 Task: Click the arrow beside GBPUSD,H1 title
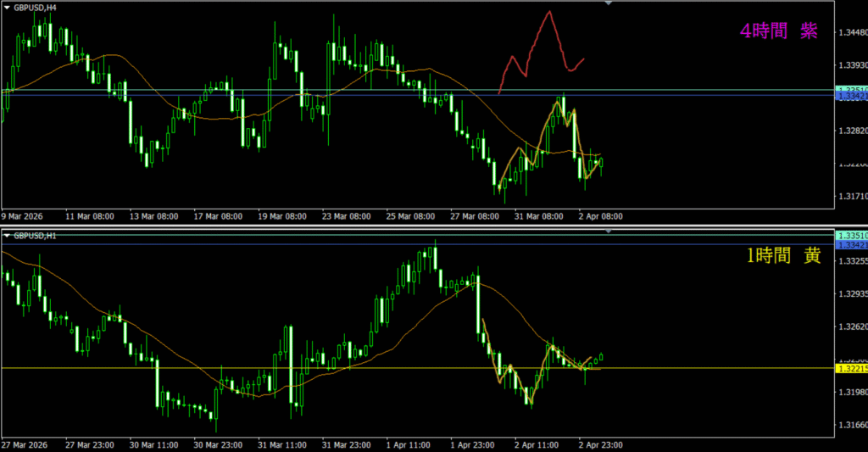click(8, 235)
